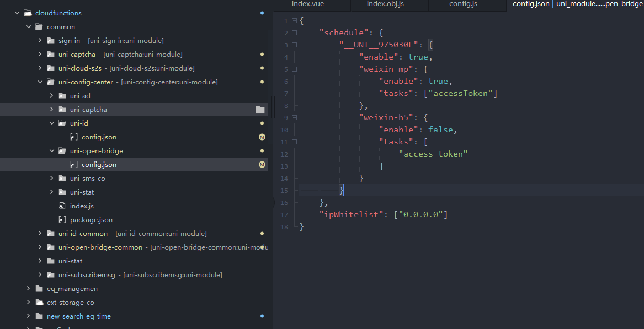
Task: Click the false value on line 10
Action: 440,130
